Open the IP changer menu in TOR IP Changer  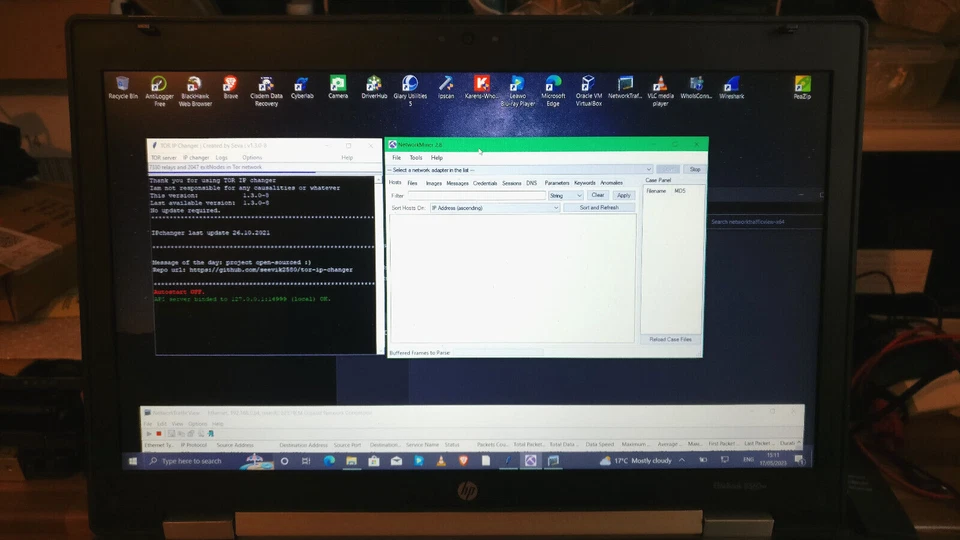tap(196, 158)
